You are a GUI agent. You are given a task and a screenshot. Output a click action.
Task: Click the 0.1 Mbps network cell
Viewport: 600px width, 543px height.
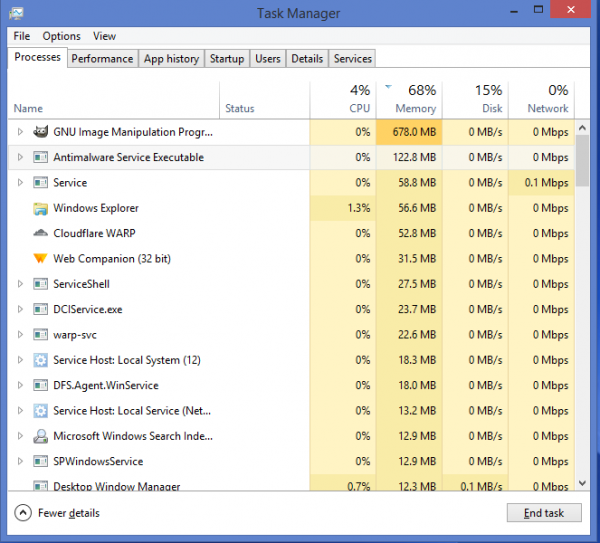541,183
